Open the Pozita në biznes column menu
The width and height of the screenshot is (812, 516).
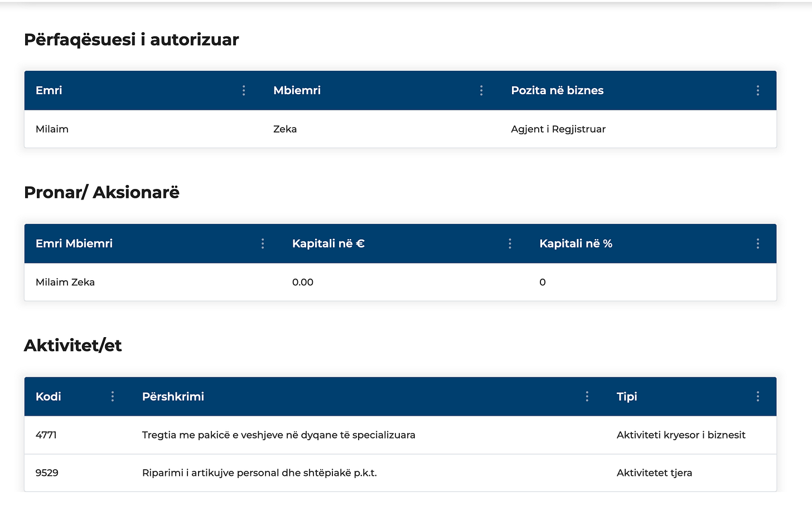758,90
